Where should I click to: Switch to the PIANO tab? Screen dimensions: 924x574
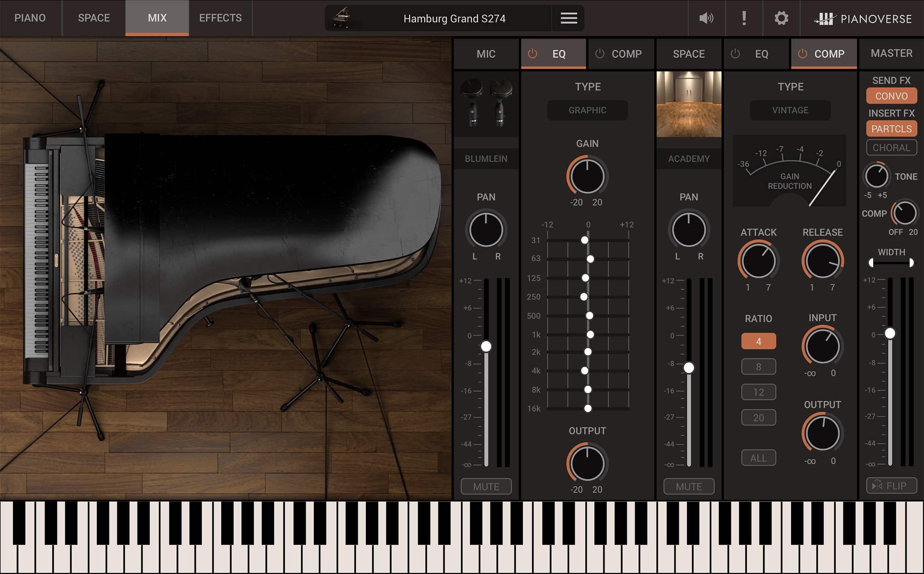pyautogui.click(x=30, y=18)
